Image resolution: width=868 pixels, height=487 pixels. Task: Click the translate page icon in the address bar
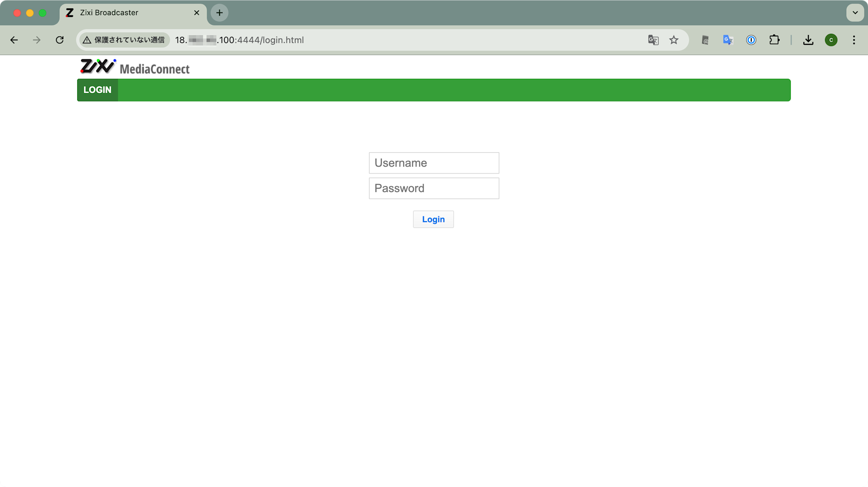pyautogui.click(x=653, y=40)
